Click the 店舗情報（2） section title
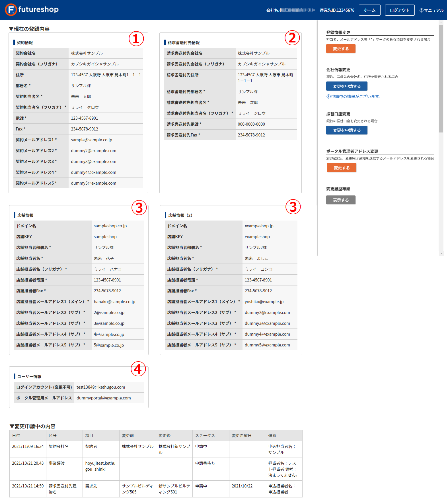This screenshot has height=504, width=448. pos(180,215)
